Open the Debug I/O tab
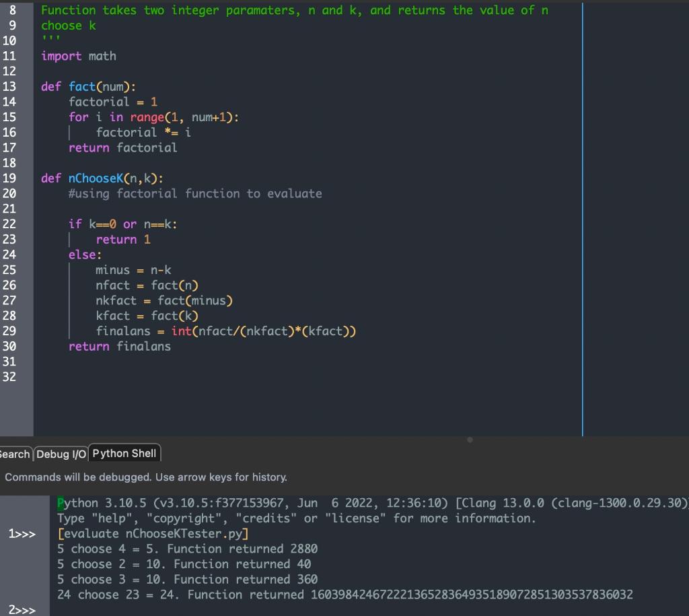 (61, 454)
